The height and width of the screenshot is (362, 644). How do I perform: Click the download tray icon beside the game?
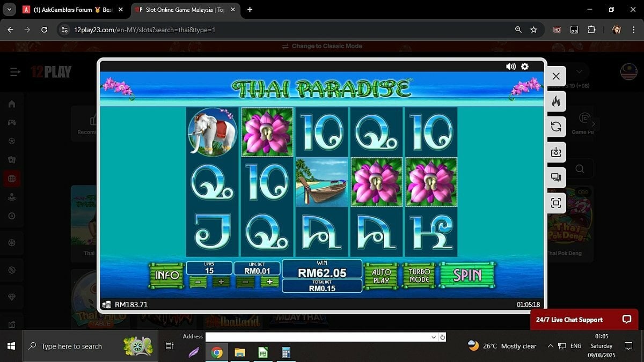click(x=556, y=152)
